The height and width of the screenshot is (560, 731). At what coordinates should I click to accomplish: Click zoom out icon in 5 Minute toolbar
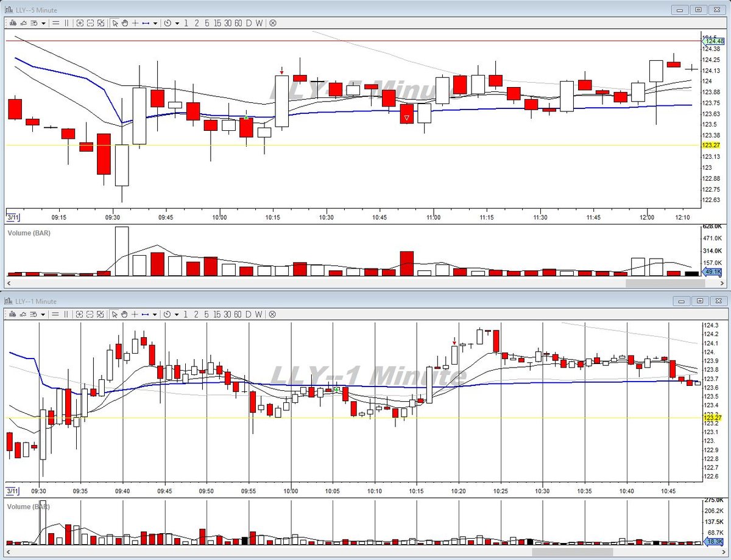(x=90, y=23)
